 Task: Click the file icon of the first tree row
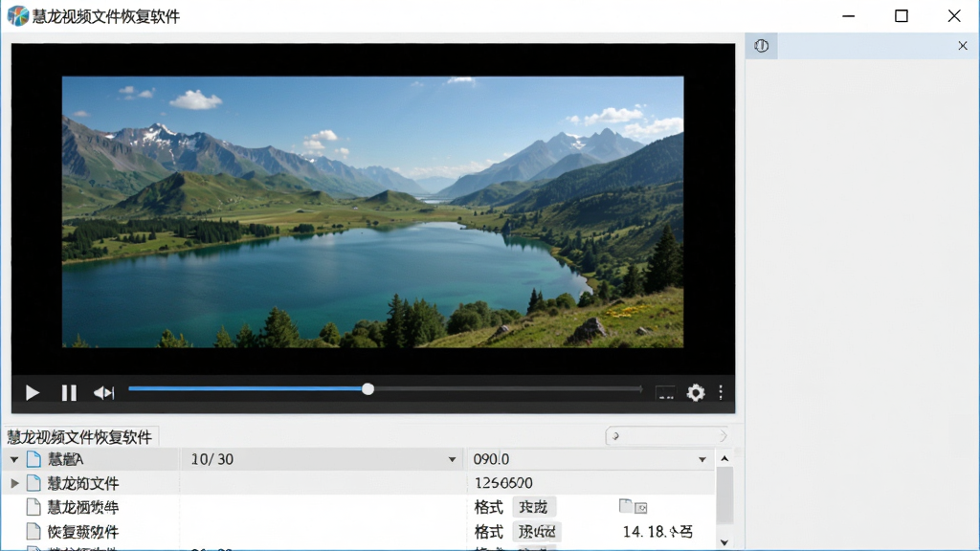33,459
